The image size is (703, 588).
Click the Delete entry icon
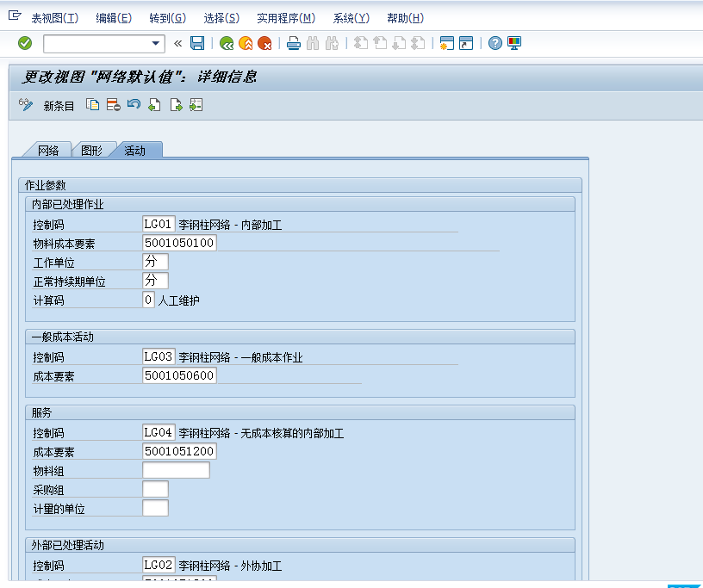coord(114,105)
